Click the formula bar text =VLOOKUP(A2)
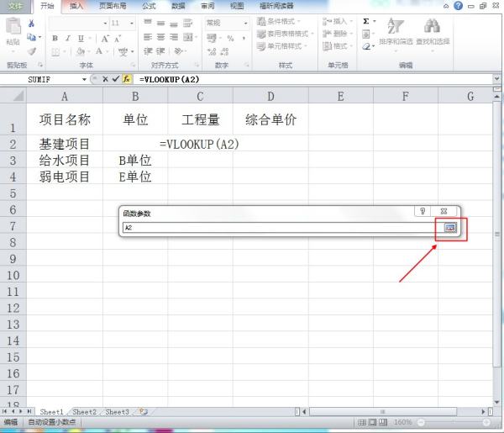 169,79
